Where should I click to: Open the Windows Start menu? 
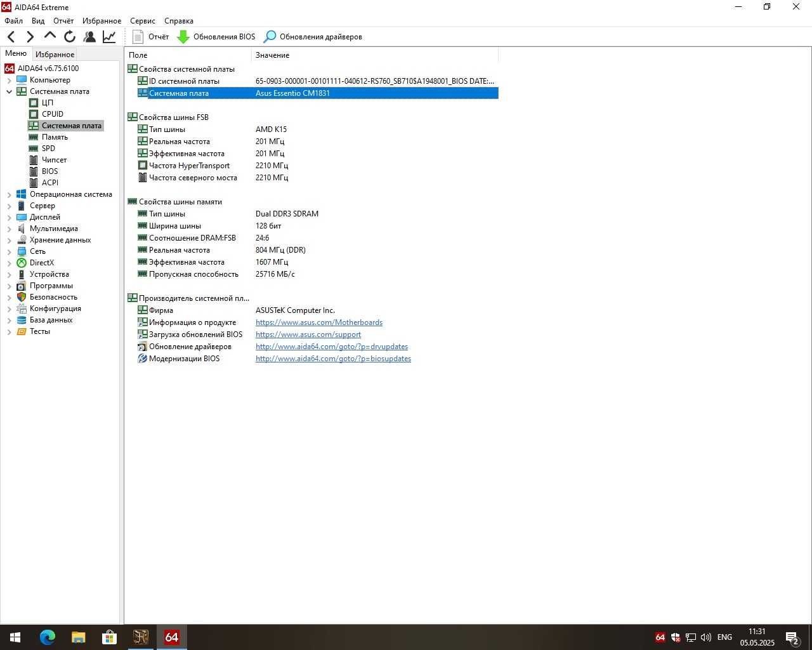(x=15, y=637)
